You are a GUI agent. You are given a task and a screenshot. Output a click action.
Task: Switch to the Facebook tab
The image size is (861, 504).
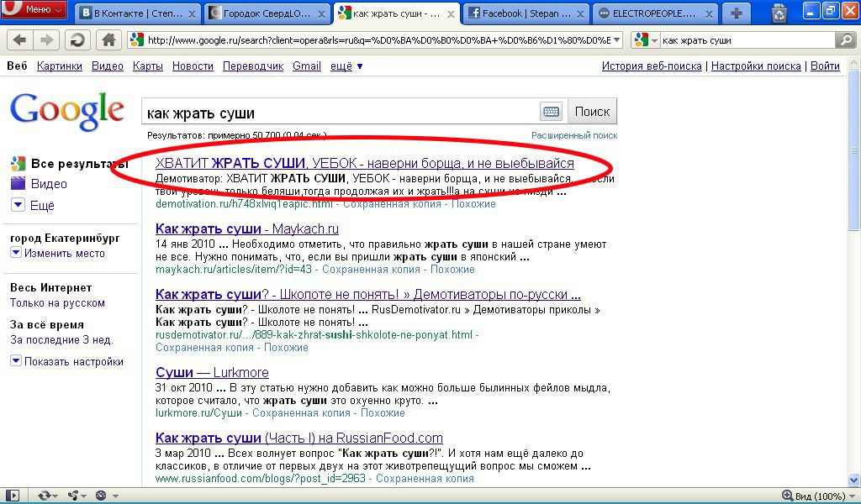(517, 13)
